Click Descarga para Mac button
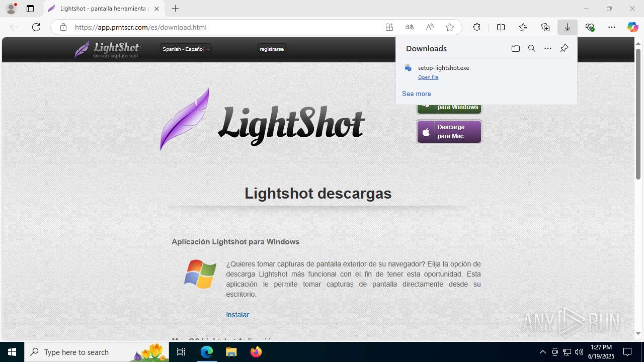The image size is (644, 362). click(449, 132)
